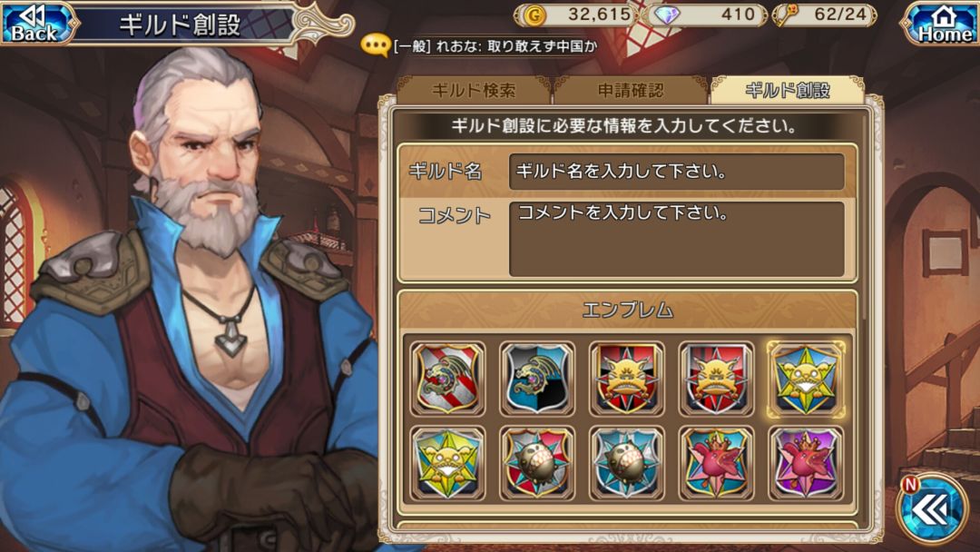Select the purple crowned bird emblem
Viewport: 980px width, 552px height.
pos(806,463)
